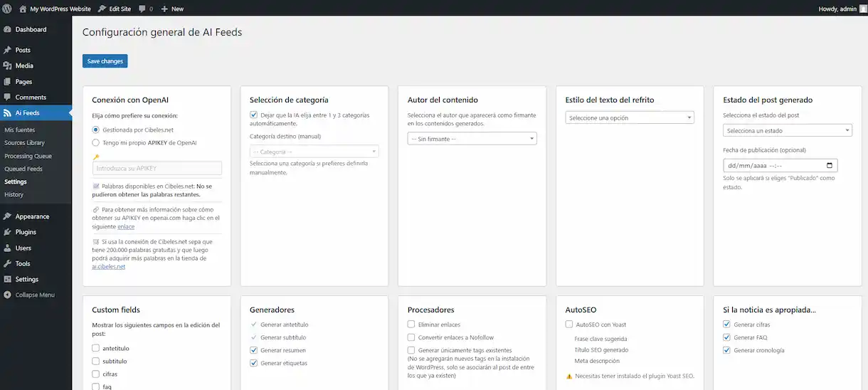Click the Comments icon in sidebar
Image resolution: width=868 pixels, height=390 pixels.
(7, 97)
